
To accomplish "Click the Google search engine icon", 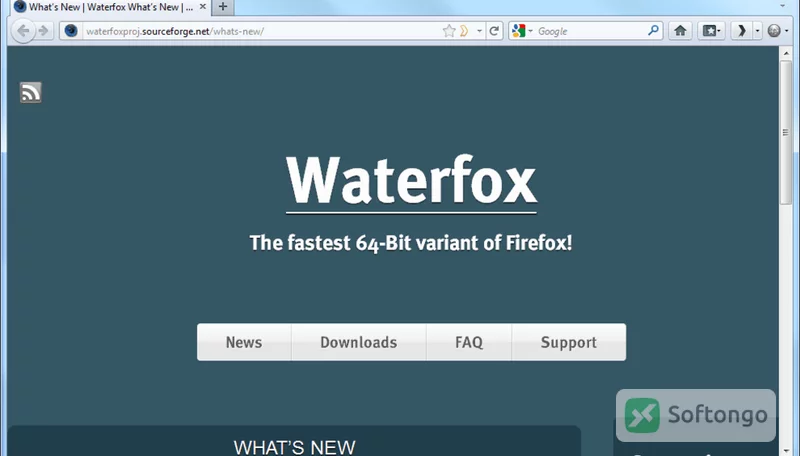I will [x=519, y=31].
